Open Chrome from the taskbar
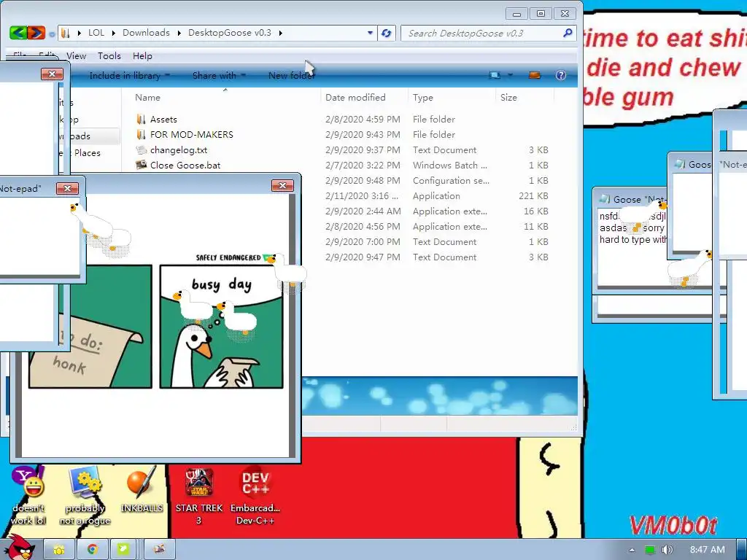The height and width of the screenshot is (560, 747). coord(93,550)
